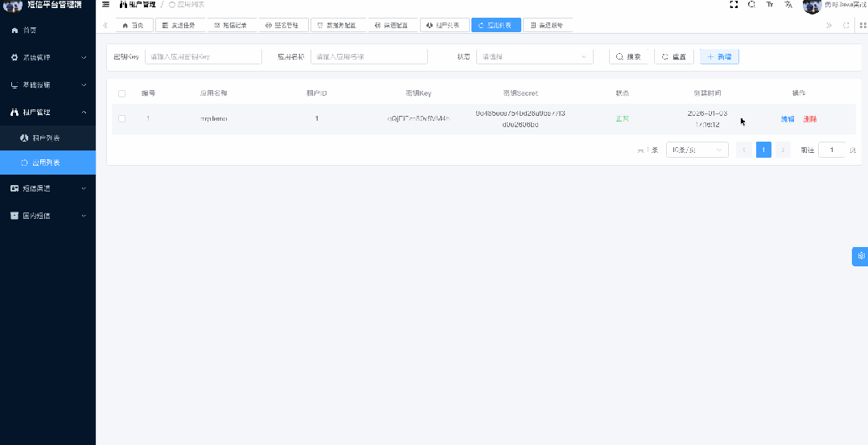Click the sidebar logo image
The width and height of the screenshot is (868, 445).
(x=13, y=6)
